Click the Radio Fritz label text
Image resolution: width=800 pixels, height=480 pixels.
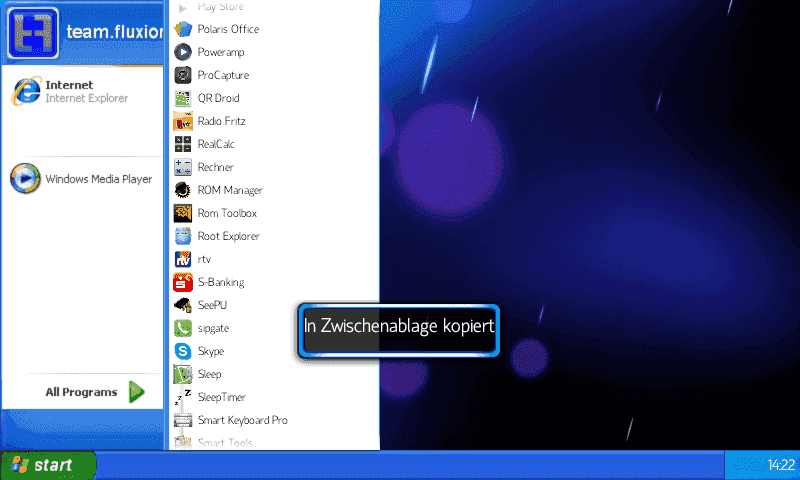221,121
